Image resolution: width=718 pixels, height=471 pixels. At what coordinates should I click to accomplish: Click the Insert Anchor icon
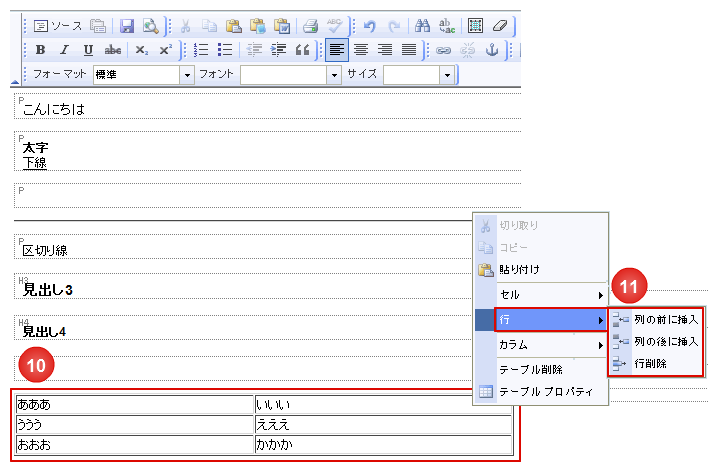click(490, 50)
